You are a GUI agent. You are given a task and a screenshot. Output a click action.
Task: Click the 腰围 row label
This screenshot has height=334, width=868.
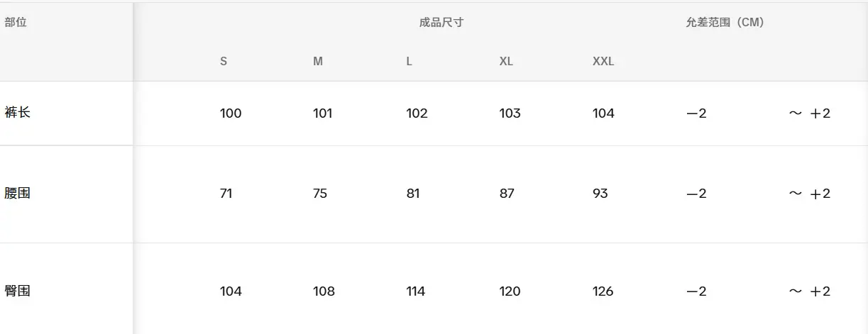point(17,193)
